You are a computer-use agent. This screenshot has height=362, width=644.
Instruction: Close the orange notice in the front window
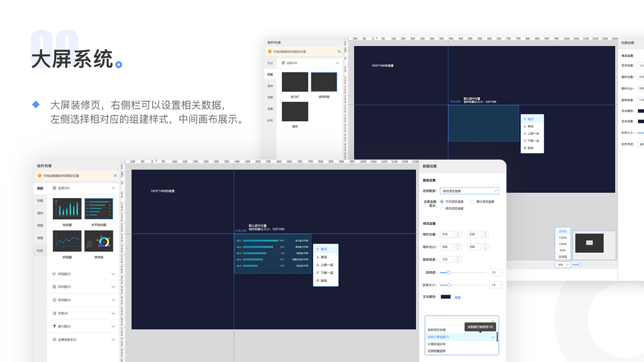115,176
